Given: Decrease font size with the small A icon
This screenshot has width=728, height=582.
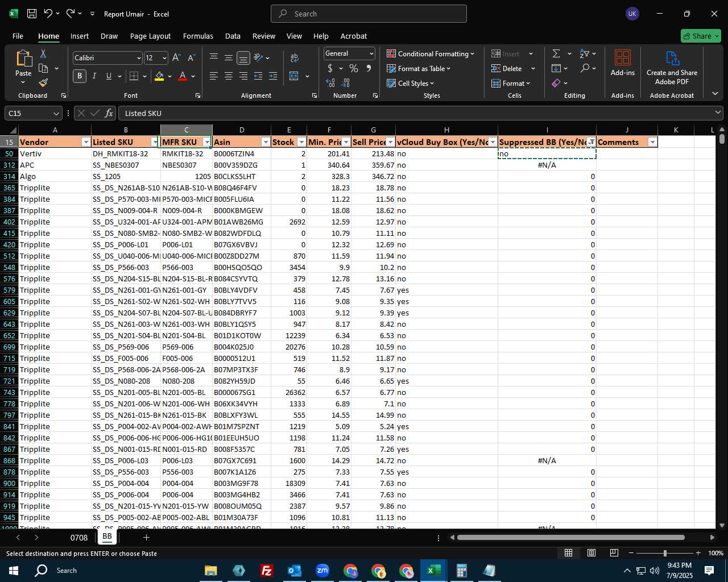Looking at the screenshot, I should pyautogui.click(x=191, y=58).
